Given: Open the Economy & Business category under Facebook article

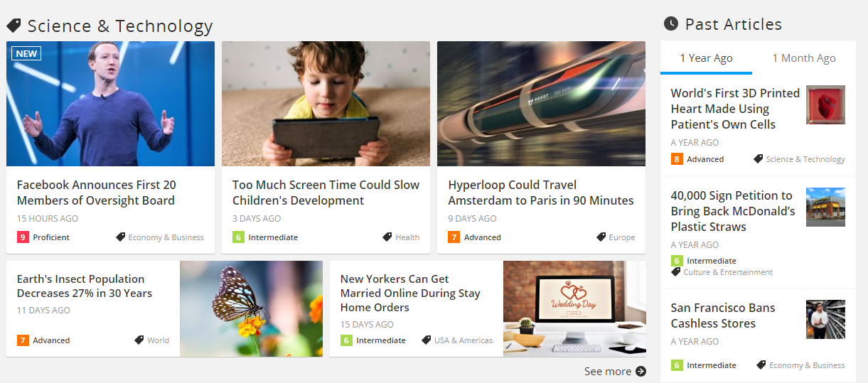Looking at the screenshot, I should pyautogui.click(x=166, y=237).
